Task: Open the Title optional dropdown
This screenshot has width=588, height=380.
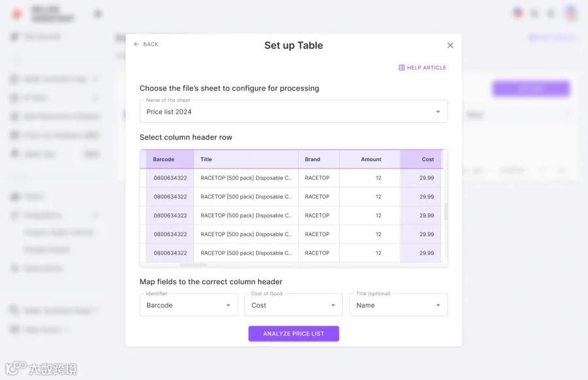Action: point(399,305)
